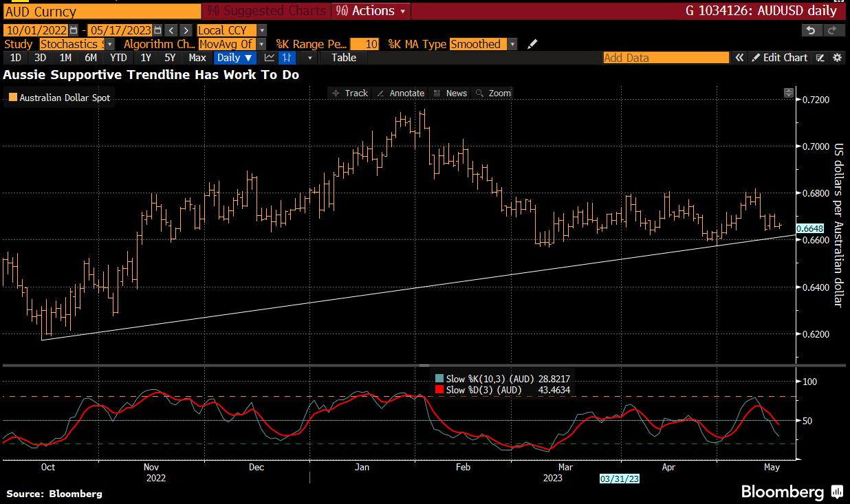
Task: Toggle Australian Dollar Spot legend swatch
Action: tap(12, 98)
